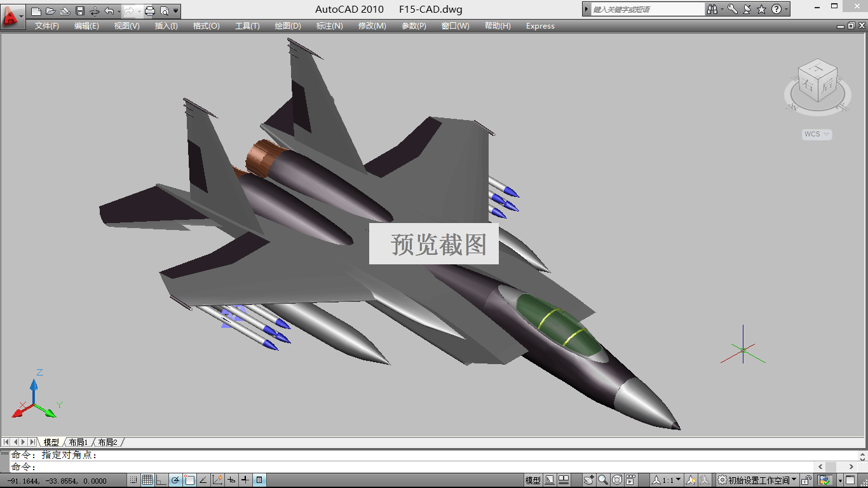The height and width of the screenshot is (488, 868).
Task: Open the undo history dropdown arrow
Action: coord(119,11)
